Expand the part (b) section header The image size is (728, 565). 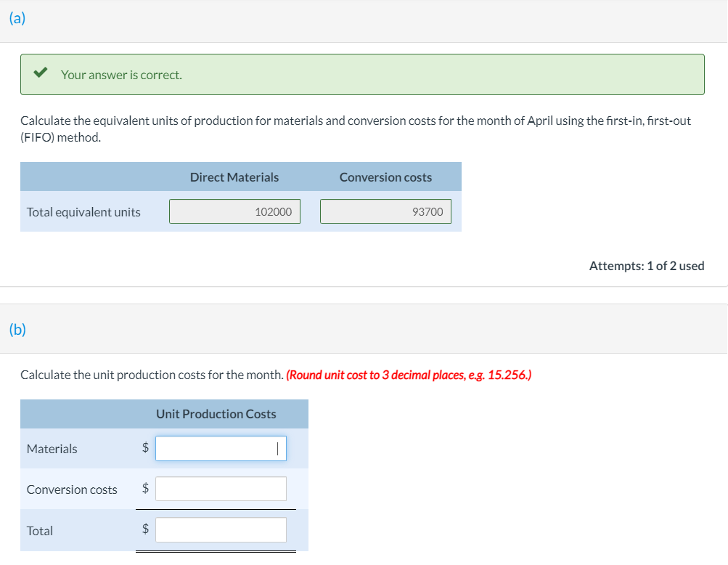(17, 329)
